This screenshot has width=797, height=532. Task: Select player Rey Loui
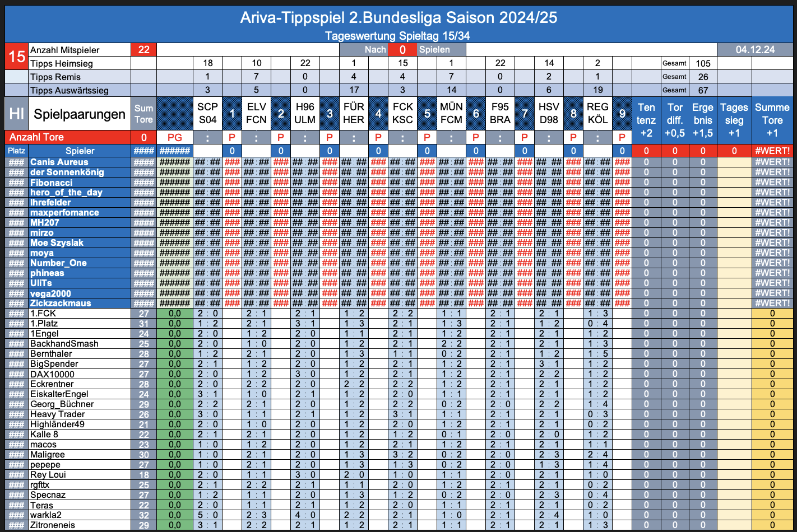tap(48, 474)
